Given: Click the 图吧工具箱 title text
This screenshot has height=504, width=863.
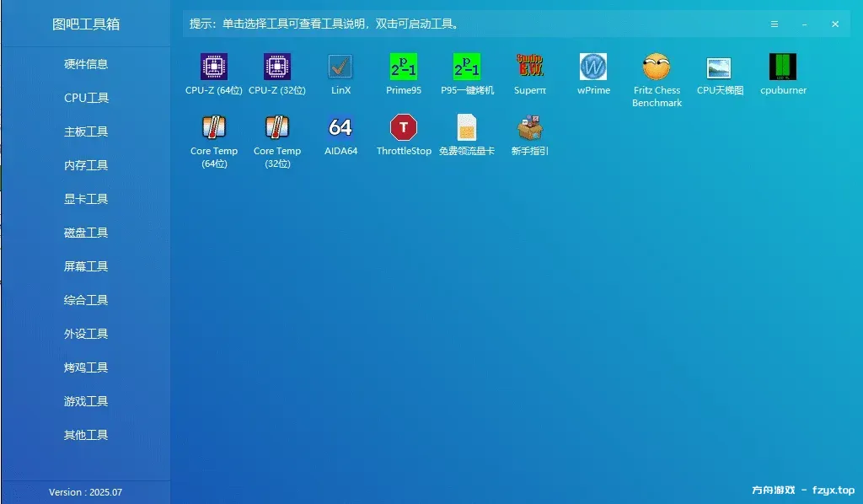Looking at the screenshot, I should pos(86,24).
